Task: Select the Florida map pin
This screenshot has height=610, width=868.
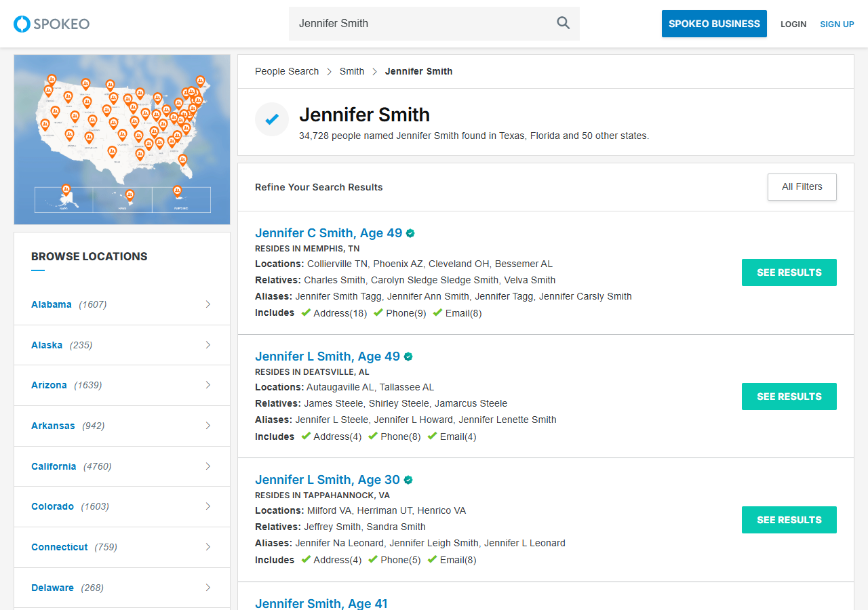Action: pyautogui.click(x=182, y=160)
